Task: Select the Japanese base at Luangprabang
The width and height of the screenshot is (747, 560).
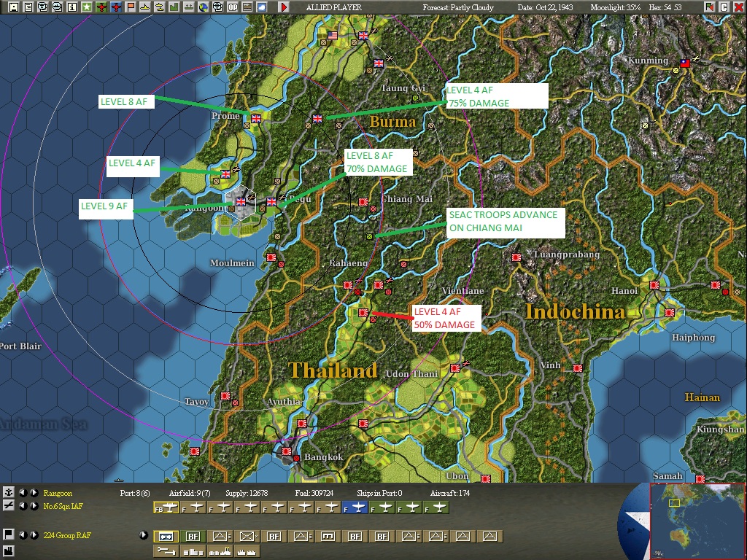Action: tap(516, 257)
